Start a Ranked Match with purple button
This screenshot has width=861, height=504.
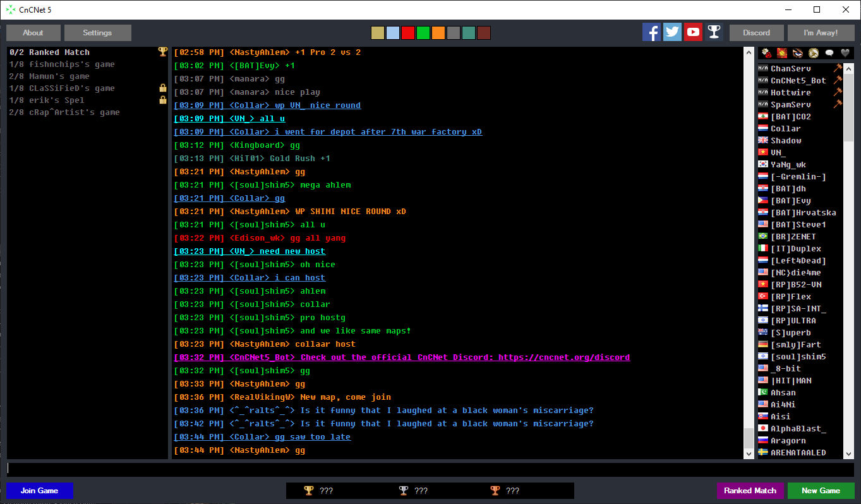[750, 491]
